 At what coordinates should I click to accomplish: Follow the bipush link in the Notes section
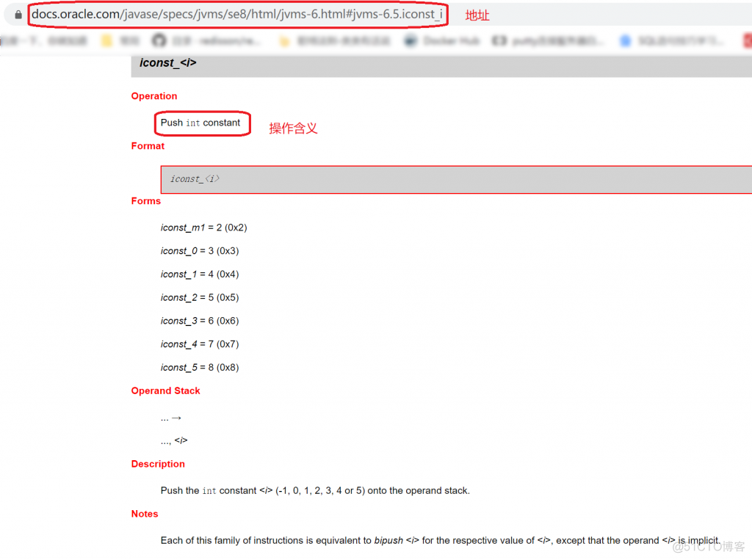point(388,540)
